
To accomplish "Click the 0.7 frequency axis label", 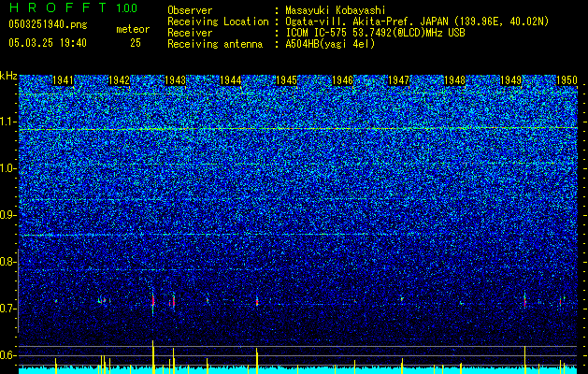I will tap(7, 309).
